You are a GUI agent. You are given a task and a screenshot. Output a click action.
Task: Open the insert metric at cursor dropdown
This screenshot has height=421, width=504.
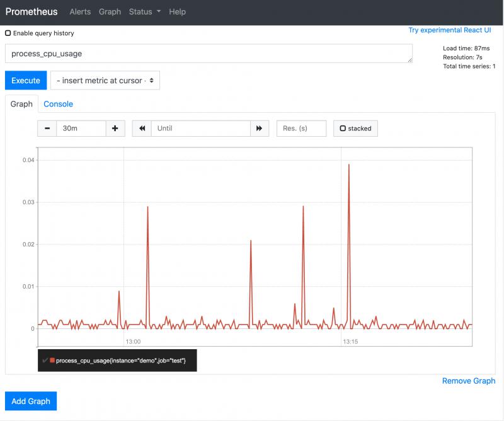click(105, 81)
